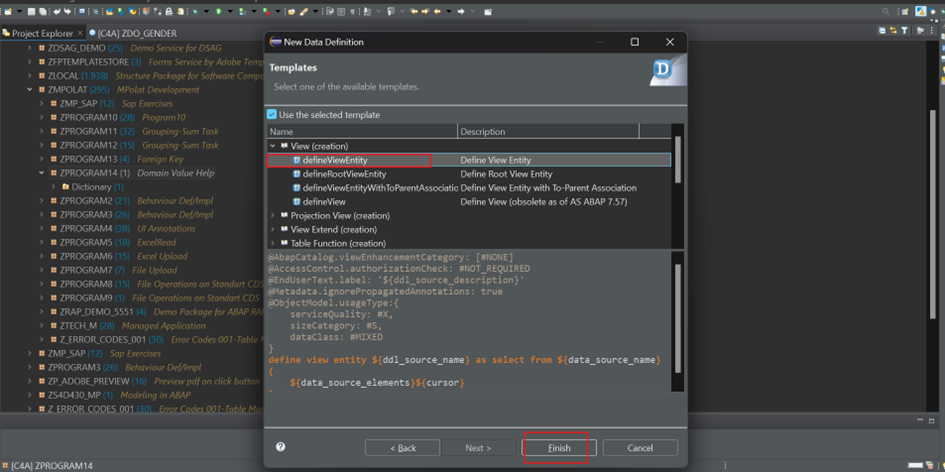Expand the Dictionary folder under ZPROGRAM14
945x472 pixels.
pos(54,187)
